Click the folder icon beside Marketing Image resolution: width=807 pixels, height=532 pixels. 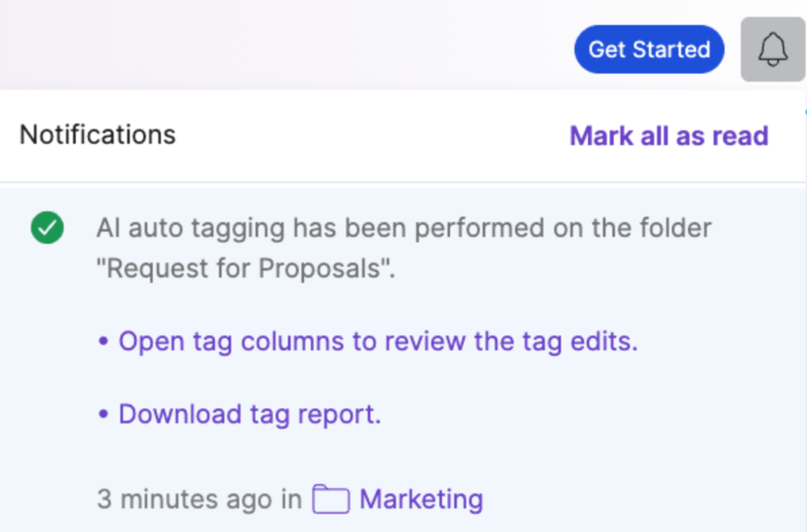pos(331,499)
